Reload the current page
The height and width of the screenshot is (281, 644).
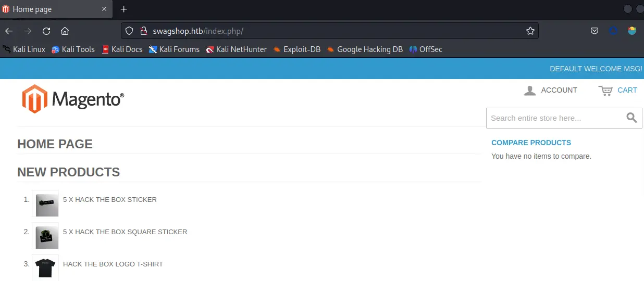(46, 31)
